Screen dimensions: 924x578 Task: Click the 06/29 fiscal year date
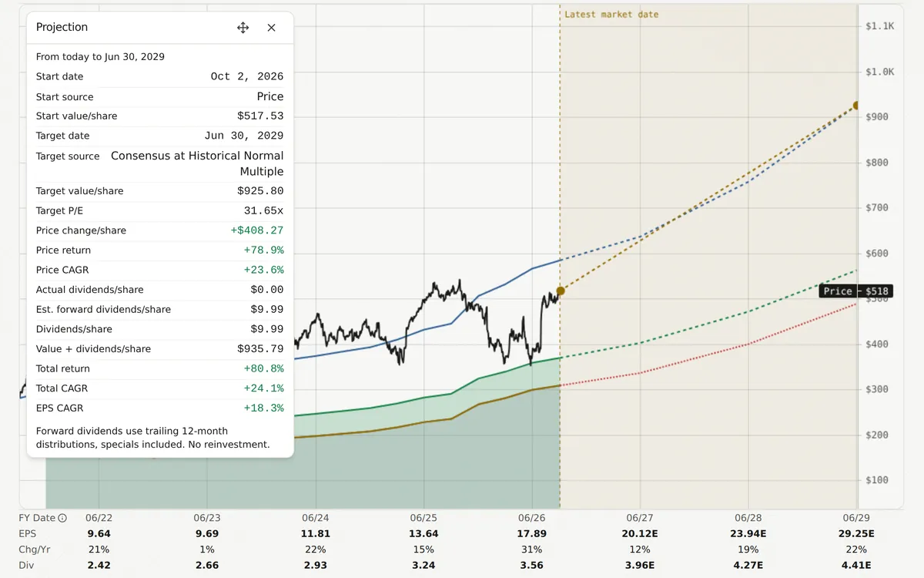[x=856, y=518]
